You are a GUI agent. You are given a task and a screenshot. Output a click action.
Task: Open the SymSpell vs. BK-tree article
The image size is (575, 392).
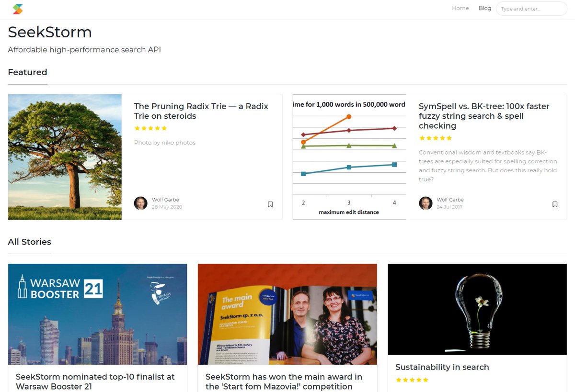484,115
